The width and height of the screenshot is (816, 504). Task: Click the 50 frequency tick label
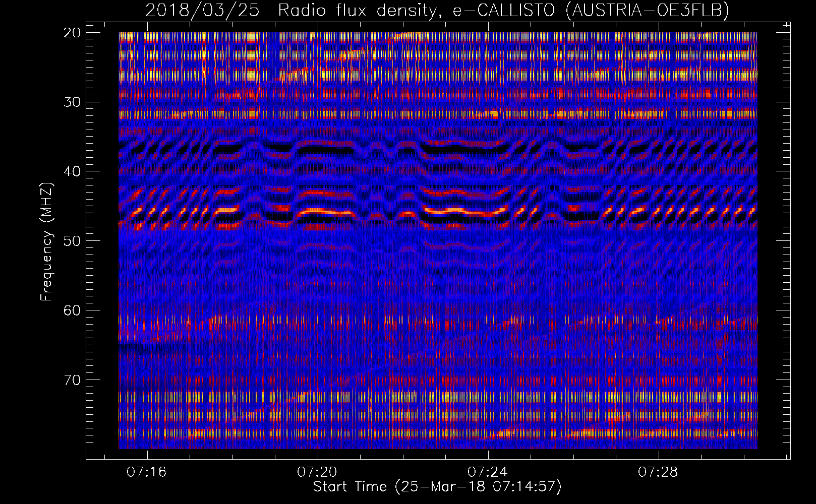click(x=73, y=241)
